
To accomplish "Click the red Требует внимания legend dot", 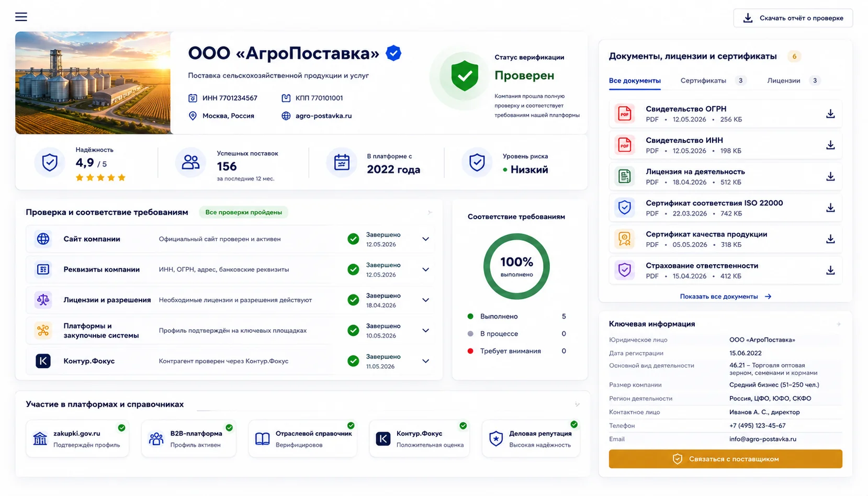I will tap(470, 351).
